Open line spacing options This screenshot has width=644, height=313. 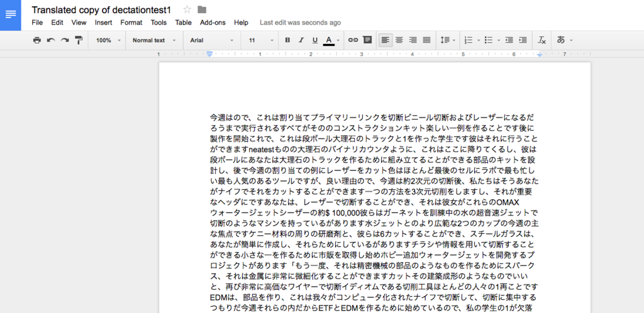click(448, 40)
